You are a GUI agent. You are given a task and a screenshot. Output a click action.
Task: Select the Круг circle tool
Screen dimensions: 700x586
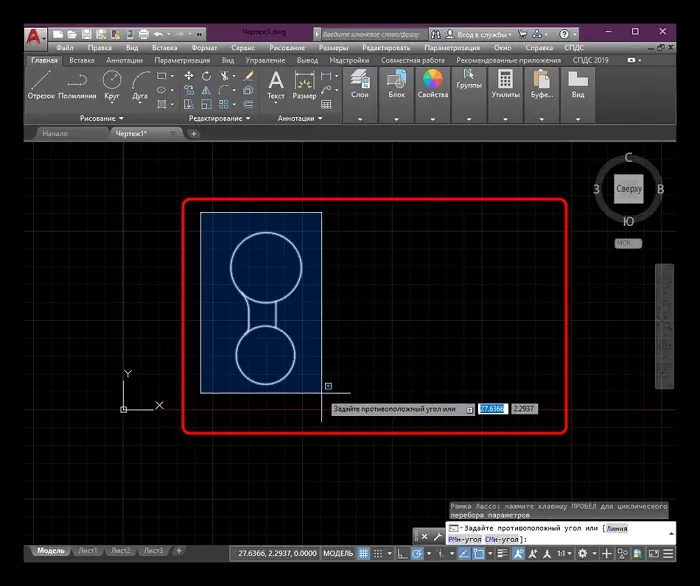tap(112, 85)
